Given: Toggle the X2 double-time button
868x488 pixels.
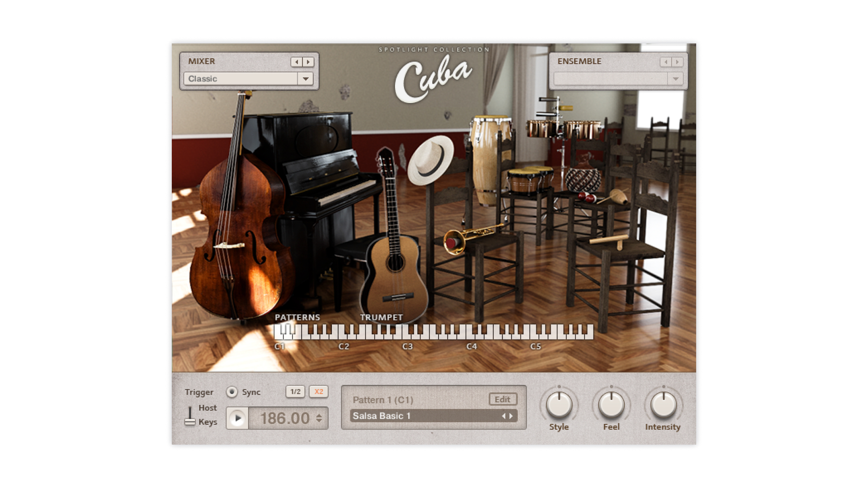Looking at the screenshot, I should [x=319, y=392].
